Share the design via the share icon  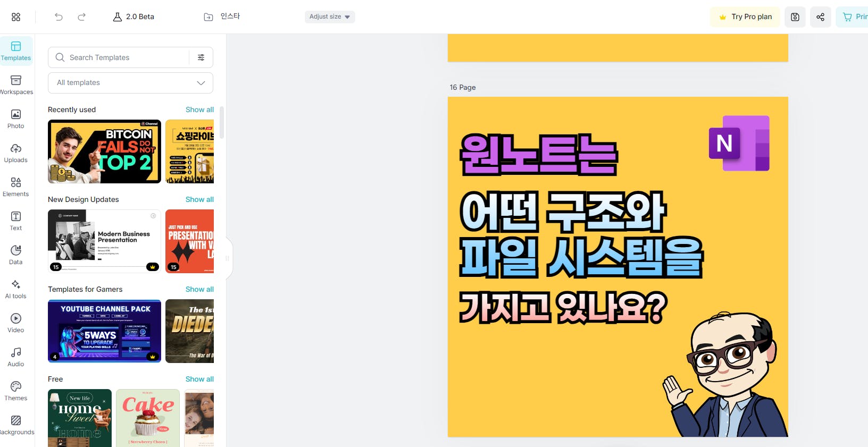click(821, 17)
